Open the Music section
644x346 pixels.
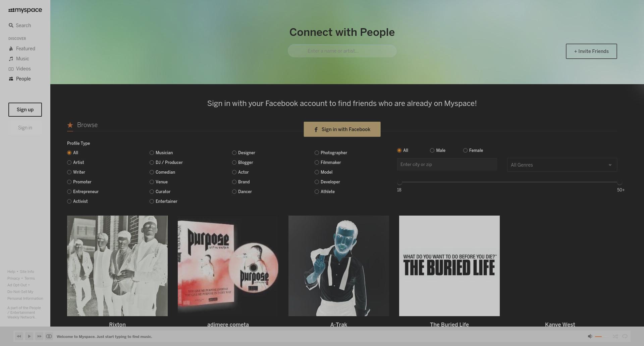click(19, 59)
